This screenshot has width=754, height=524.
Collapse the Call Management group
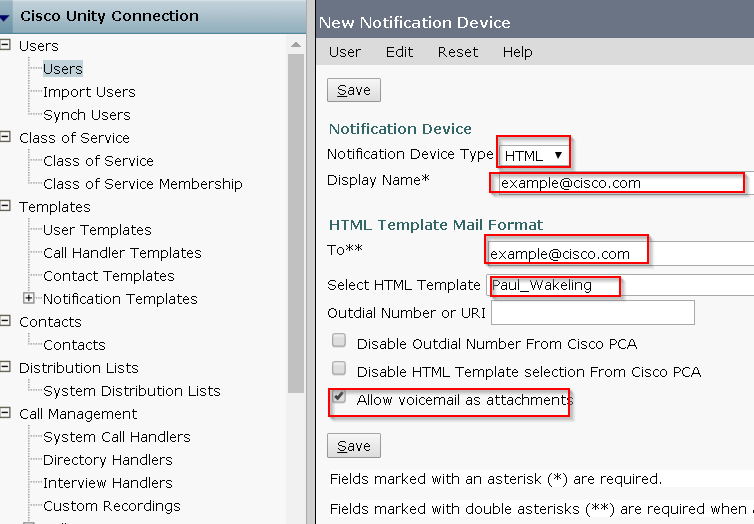[x=5, y=413]
